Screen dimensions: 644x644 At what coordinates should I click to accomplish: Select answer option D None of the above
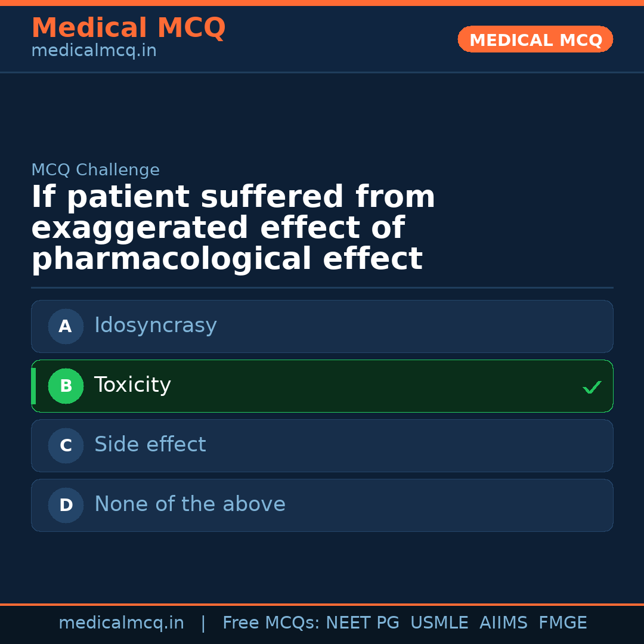322,505
